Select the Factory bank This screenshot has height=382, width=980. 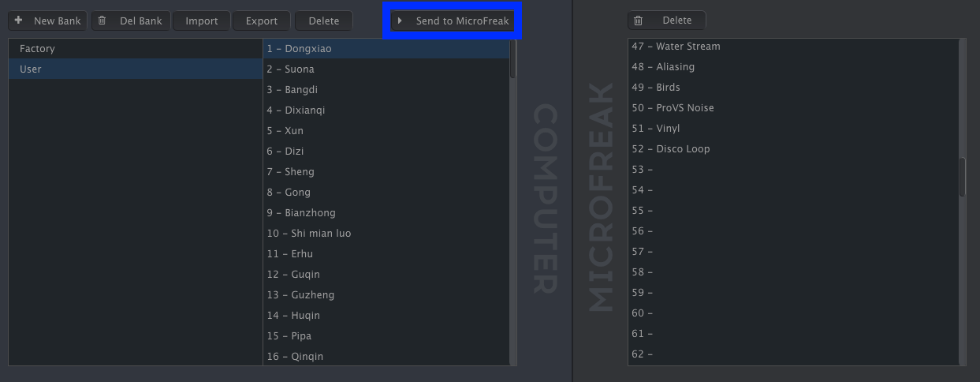[136, 49]
